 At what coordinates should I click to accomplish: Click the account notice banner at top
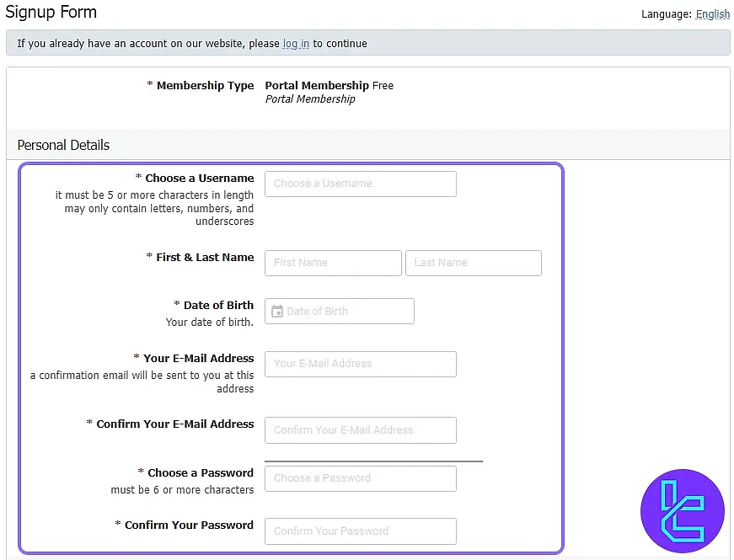pyautogui.click(x=367, y=43)
